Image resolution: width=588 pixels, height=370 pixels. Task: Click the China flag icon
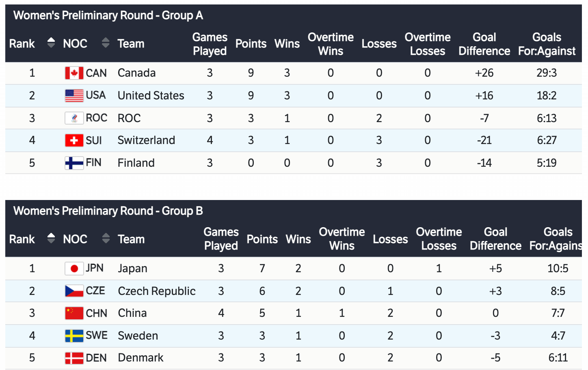click(74, 313)
